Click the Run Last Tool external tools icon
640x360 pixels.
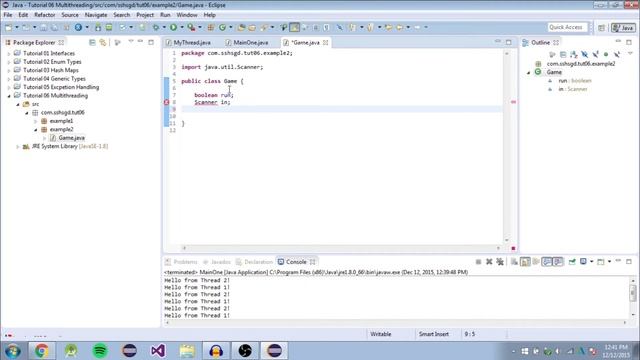[x=191, y=27]
